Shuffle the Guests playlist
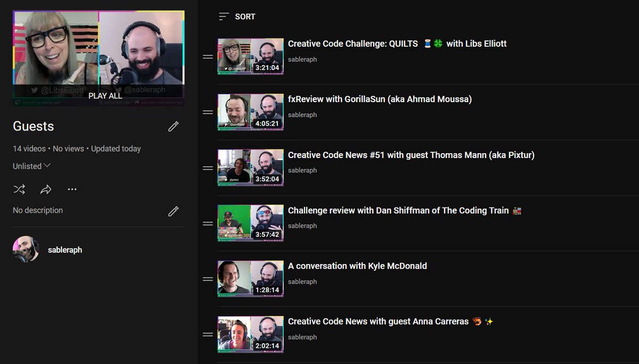Screen dimensions: 639x364 point(19,189)
